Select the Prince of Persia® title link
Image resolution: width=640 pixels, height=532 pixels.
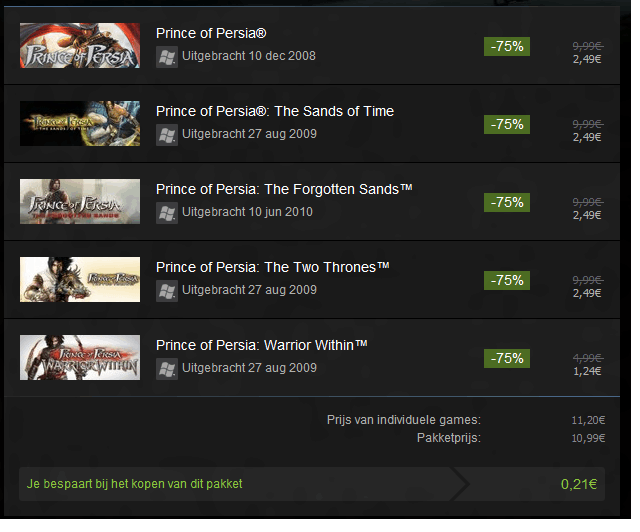(x=210, y=34)
